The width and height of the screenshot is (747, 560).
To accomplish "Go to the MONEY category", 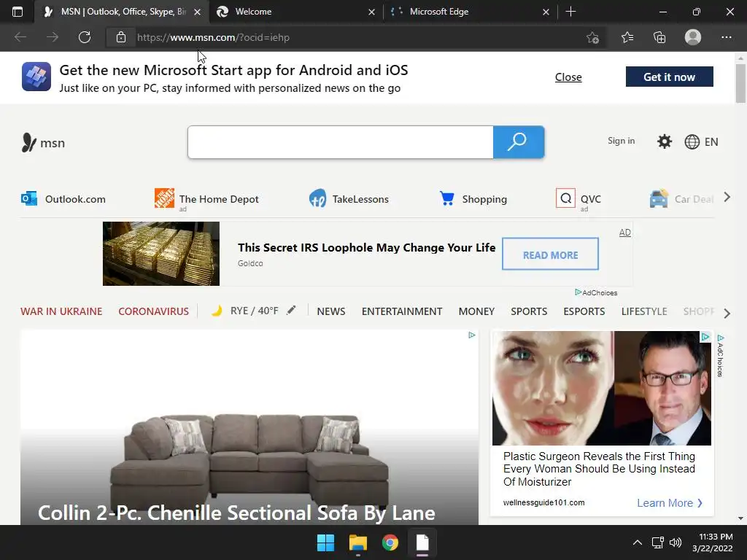I will (x=476, y=311).
